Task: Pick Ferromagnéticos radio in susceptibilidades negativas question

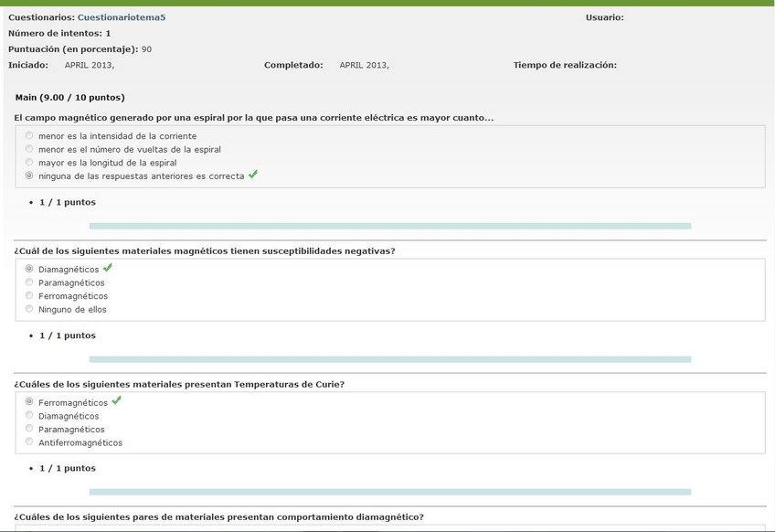Action: point(29,295)
